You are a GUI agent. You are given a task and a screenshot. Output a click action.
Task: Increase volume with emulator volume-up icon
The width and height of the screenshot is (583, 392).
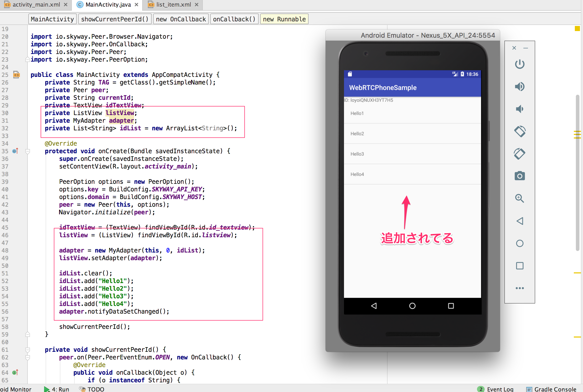coord(520,86)
